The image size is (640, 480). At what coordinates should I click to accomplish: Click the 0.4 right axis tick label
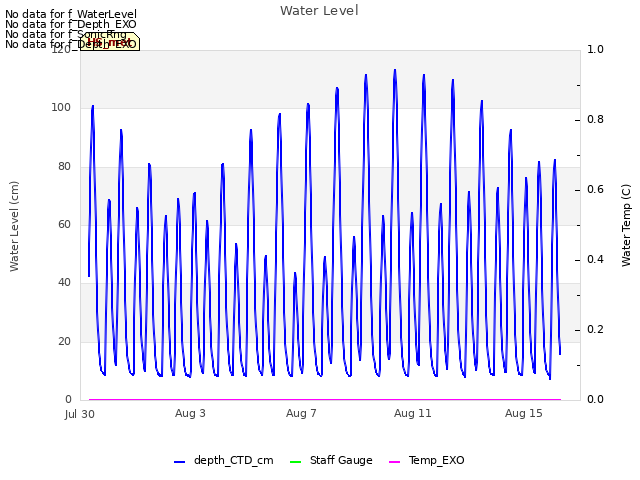(595, 260)
